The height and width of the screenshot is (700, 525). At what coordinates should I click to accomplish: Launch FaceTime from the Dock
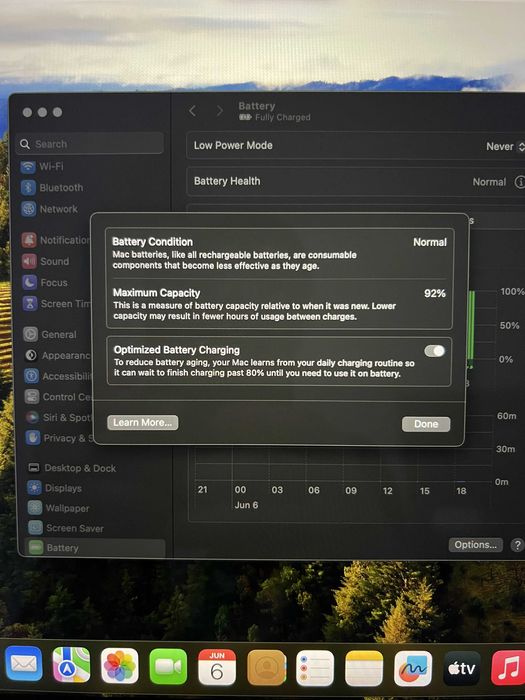pos(168,667)
